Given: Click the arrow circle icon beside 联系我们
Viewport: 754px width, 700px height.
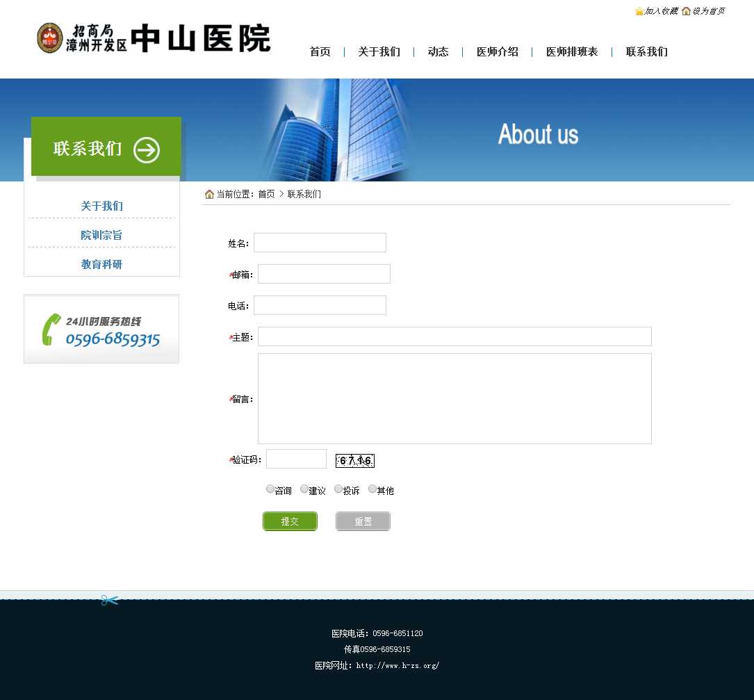Looking at the screenshot, I should [x=147, y=150].
